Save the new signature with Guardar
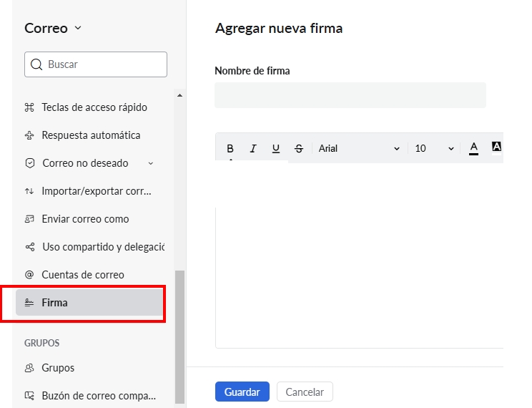Viewport: 532px width, 408px height. tap(242, 392)
